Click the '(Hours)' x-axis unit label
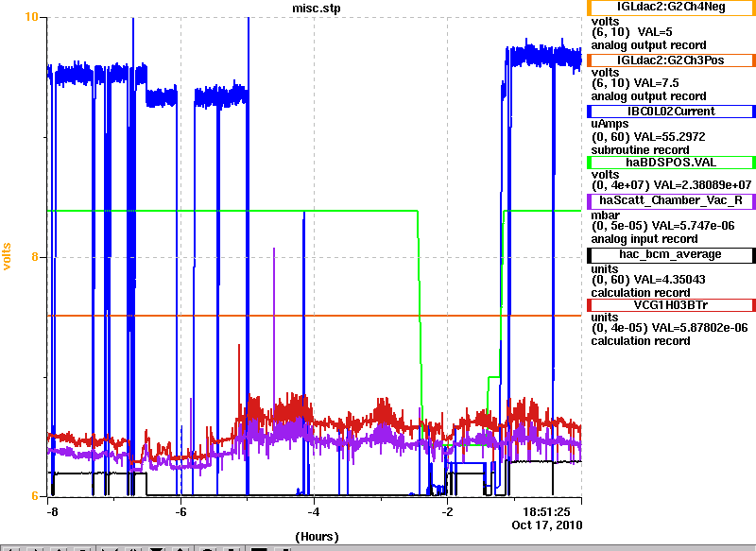Viewport: 756px width, 551px height. [317, 537]
